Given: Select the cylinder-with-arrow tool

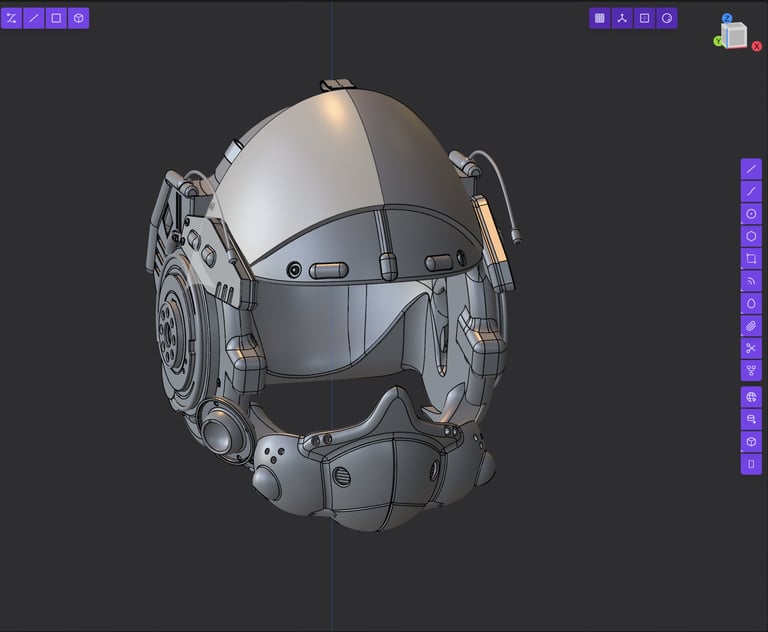Looking at the screenshot, I should click(x=751, y=419).
